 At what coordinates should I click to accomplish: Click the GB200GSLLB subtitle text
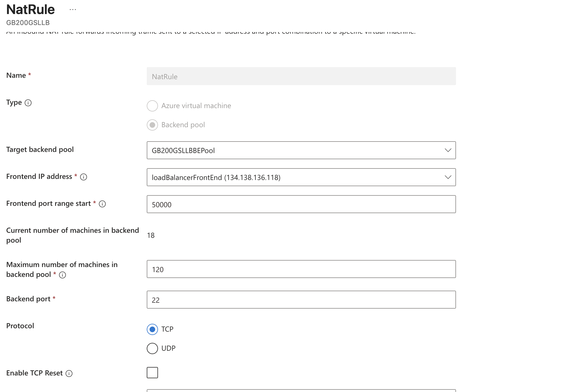(28, 23)
